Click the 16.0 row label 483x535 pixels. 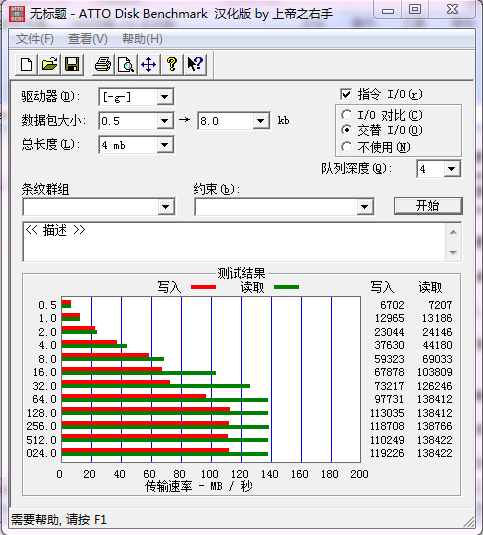(x=44, y=372)
